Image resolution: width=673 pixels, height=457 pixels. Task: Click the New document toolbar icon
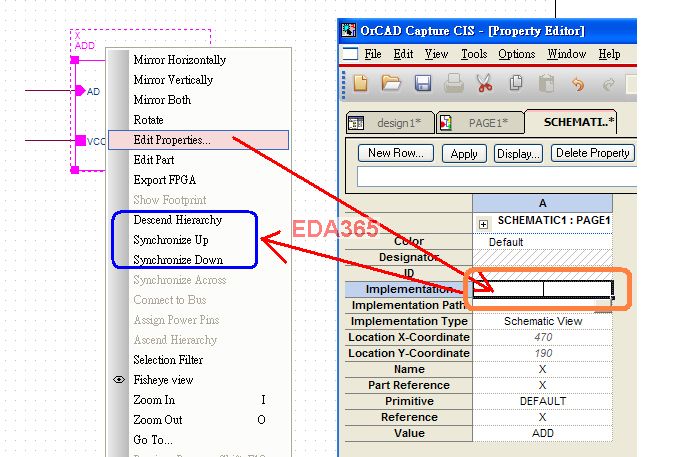[x=361, y=83]
